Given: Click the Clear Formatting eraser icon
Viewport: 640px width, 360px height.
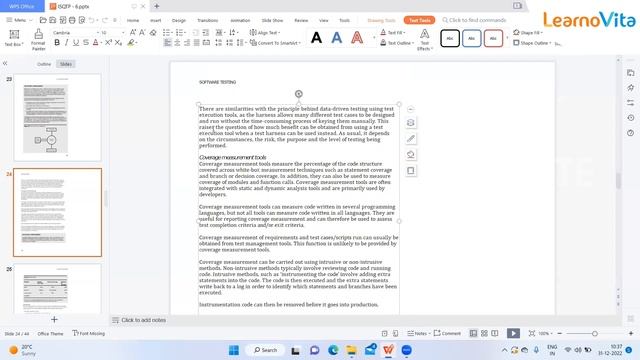Looking at the screenshot, I should tap(153, 32).
